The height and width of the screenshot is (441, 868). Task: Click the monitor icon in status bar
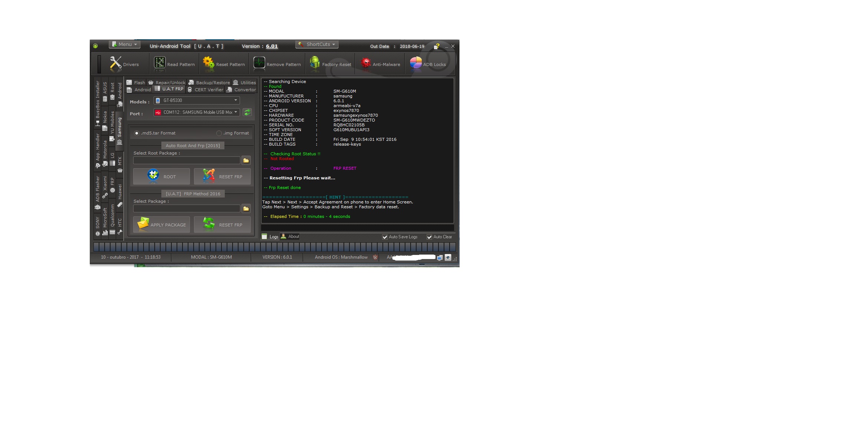(440, 258)
